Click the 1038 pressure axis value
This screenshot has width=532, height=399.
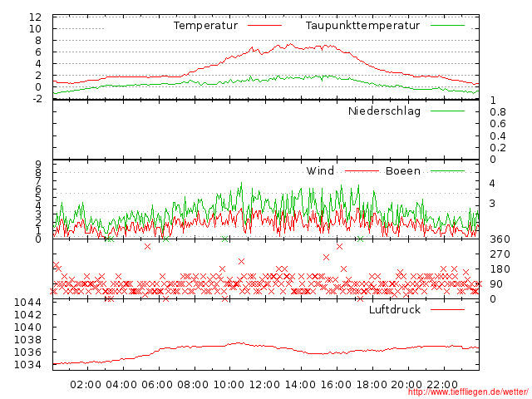click(x=27, y=340)
